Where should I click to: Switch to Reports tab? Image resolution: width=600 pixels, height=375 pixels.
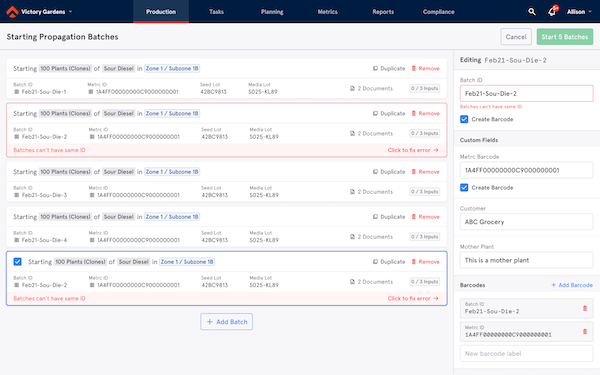pyautogui.click(x=383, y=12)
